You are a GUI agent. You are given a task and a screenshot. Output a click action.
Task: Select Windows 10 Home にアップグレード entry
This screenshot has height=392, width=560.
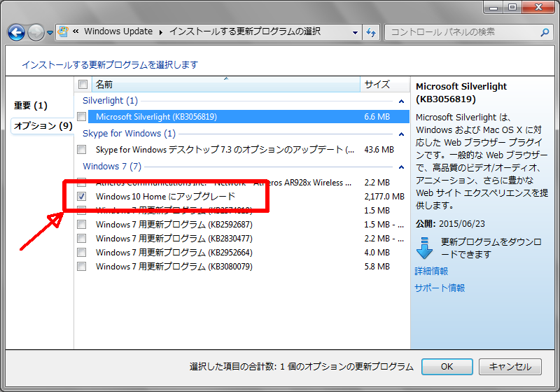[165, 197]
